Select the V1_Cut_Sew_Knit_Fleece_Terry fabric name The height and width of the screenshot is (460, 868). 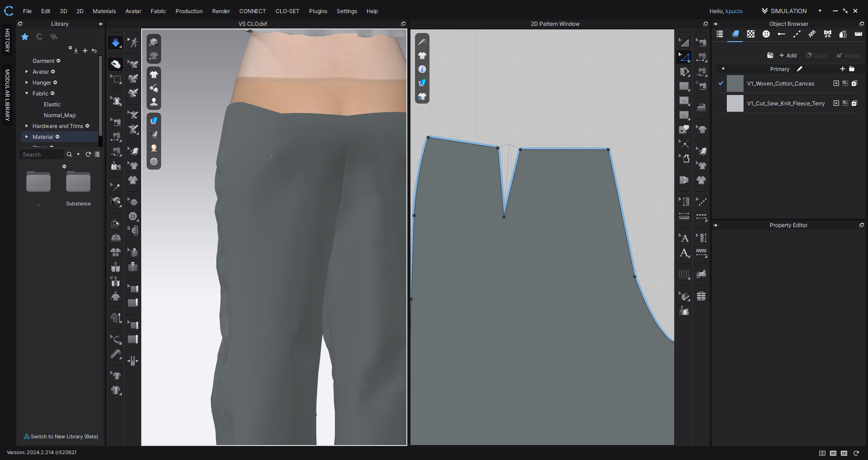tap(786, 104)
